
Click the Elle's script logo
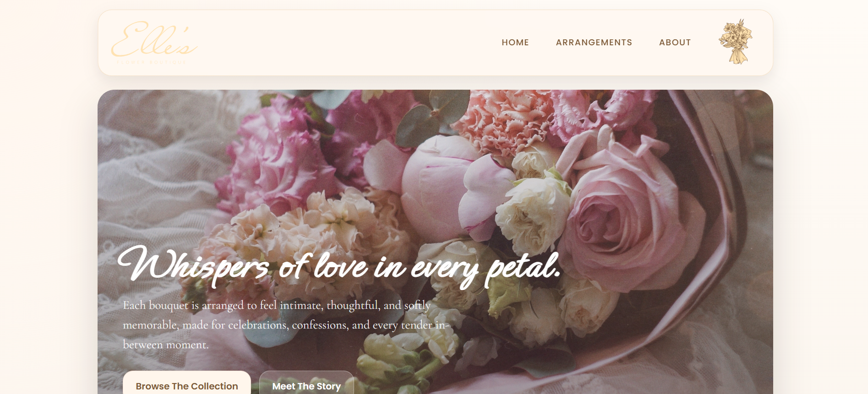click(154, 40)
